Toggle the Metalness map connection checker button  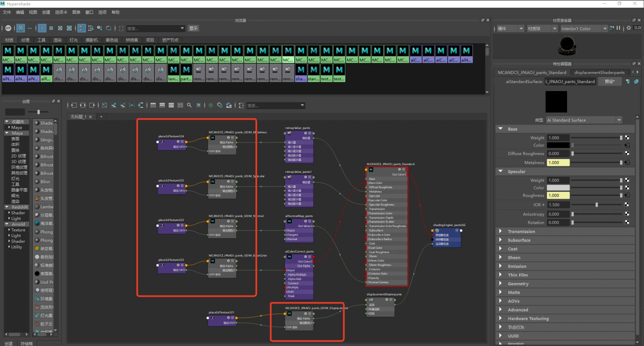click(x=627, y=163)
